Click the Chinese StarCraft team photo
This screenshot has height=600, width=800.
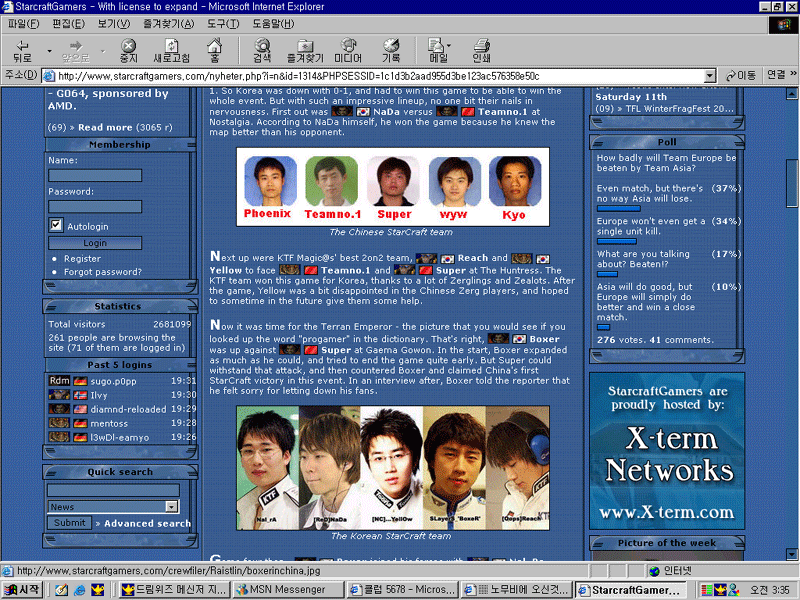click(393, 187)
